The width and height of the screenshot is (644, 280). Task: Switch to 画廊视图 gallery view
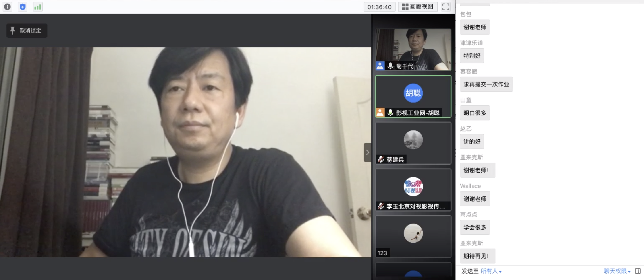pos(418,7)
